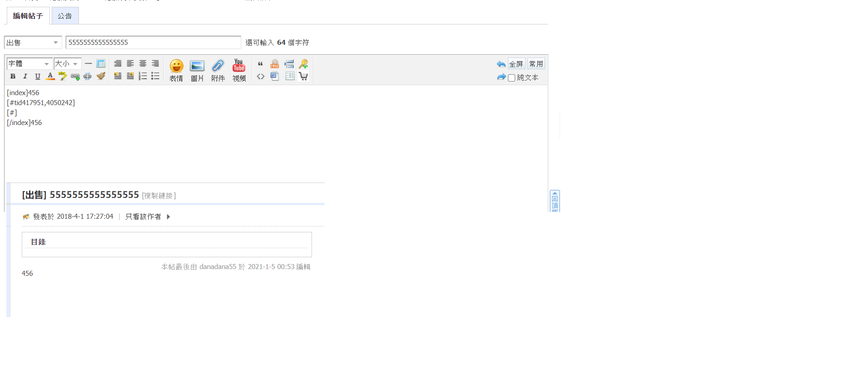
Task: Insert free content tag icon
Action: point(275,63)
